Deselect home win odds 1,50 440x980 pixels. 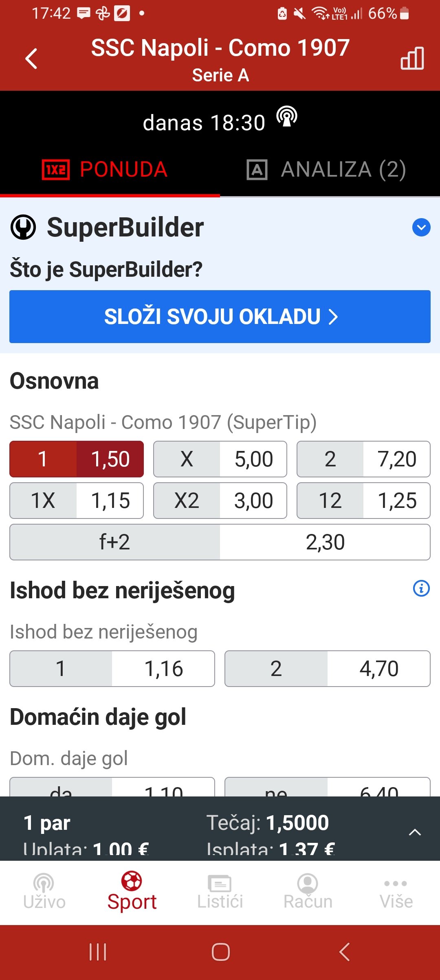(x=77, y=459)
